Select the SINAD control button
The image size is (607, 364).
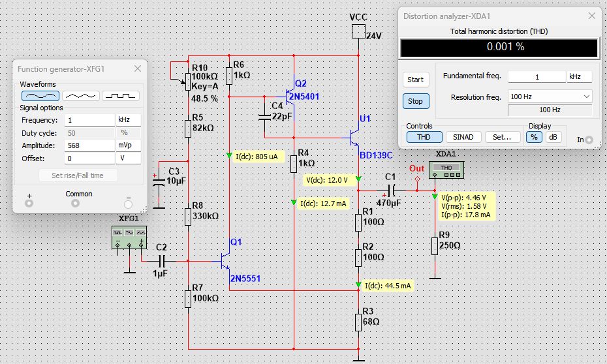point(463,137)
